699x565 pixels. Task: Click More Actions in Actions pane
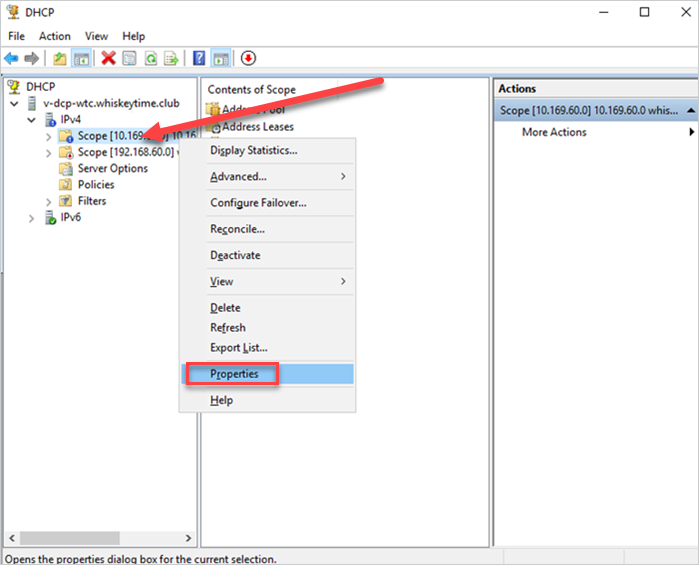(x=554, y=132)
